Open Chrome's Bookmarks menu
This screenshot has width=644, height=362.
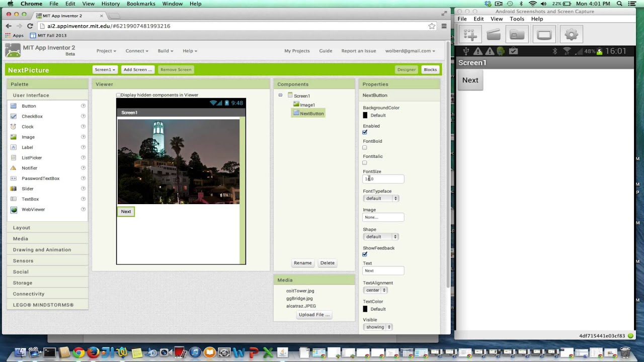tap(141, 4)
